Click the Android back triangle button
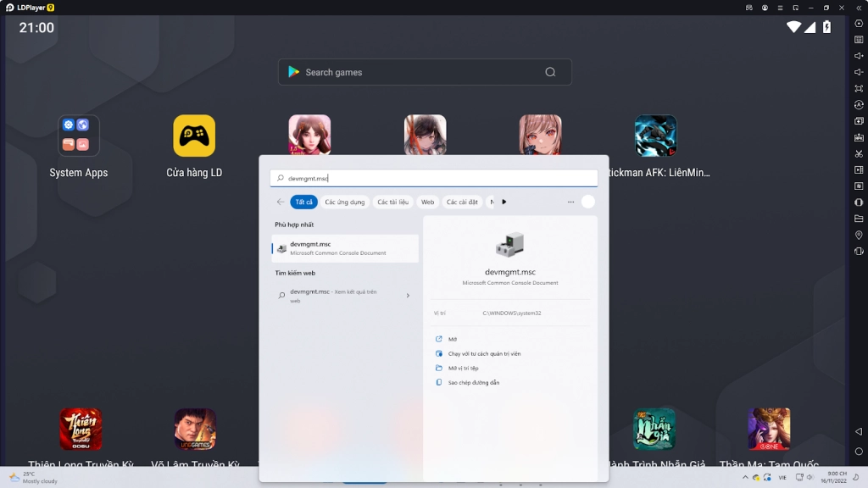Screen dimensions: 868x488 (x=859, y=431)
